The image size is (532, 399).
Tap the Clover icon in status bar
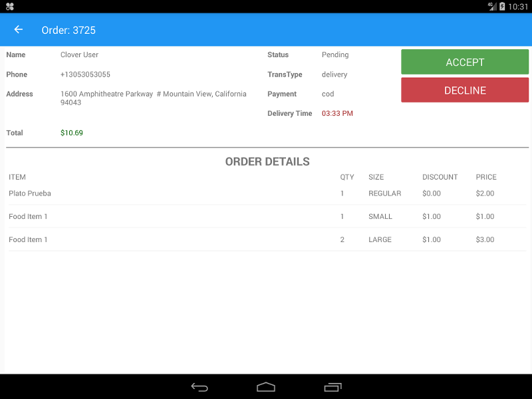point(10,7)
